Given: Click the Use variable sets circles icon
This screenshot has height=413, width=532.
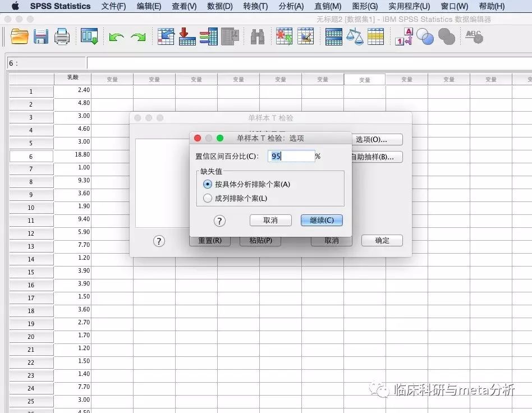Looking at the screenshot, I should 425,36.
